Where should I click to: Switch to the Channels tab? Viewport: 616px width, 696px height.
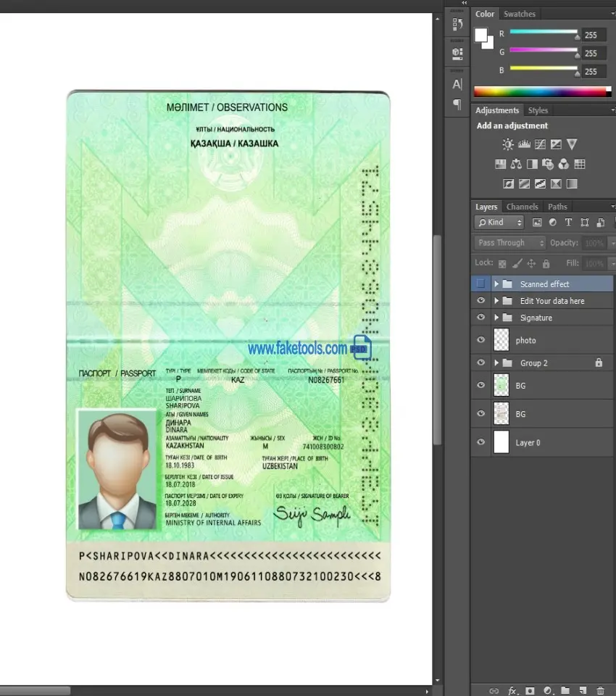coord(522,207)
